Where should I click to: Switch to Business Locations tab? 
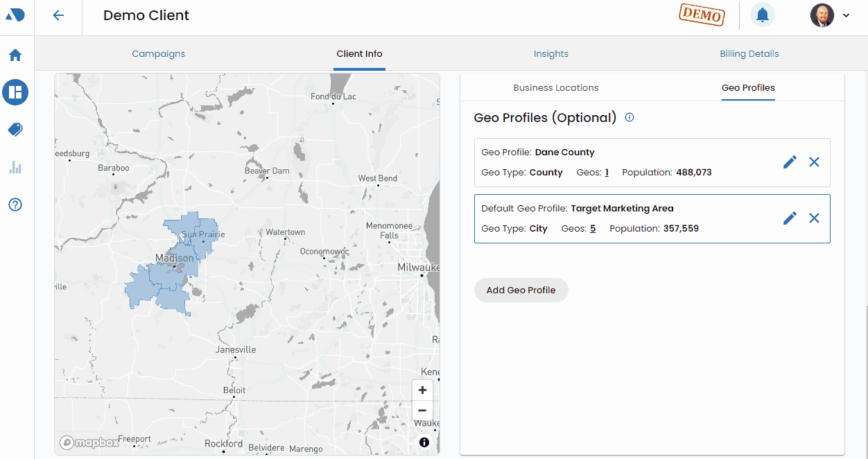555,88
